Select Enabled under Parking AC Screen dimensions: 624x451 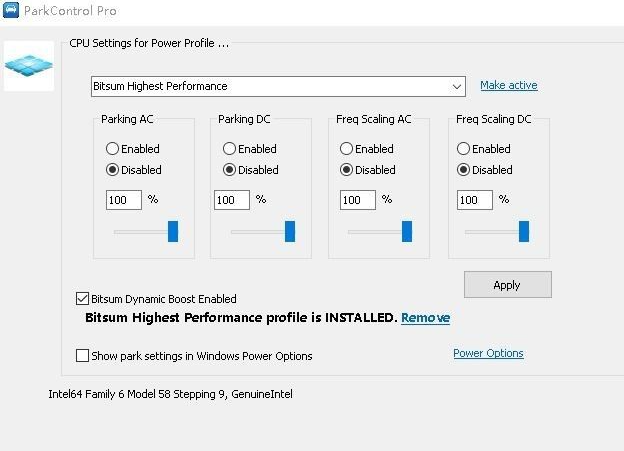pos(113,149)
